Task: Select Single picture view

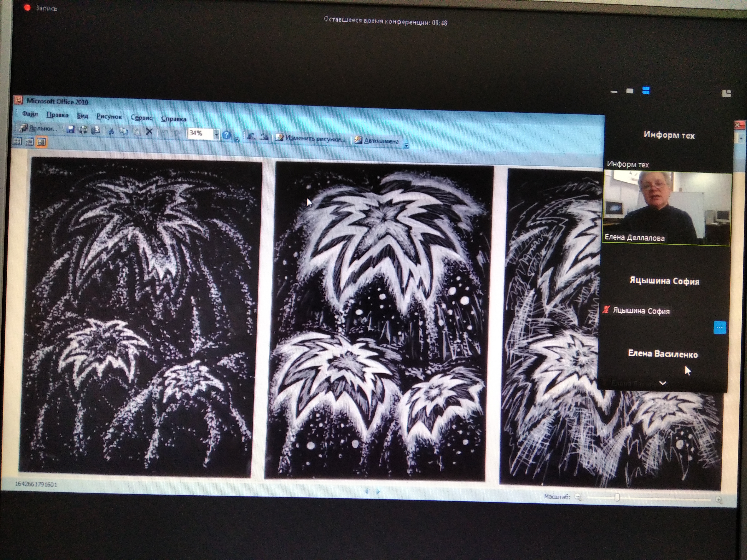Action: coord(41,142)
